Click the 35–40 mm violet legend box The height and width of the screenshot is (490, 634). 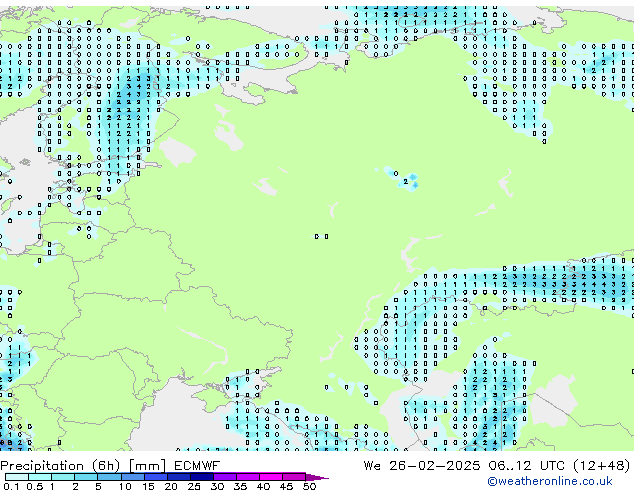[x=248, y=477]
